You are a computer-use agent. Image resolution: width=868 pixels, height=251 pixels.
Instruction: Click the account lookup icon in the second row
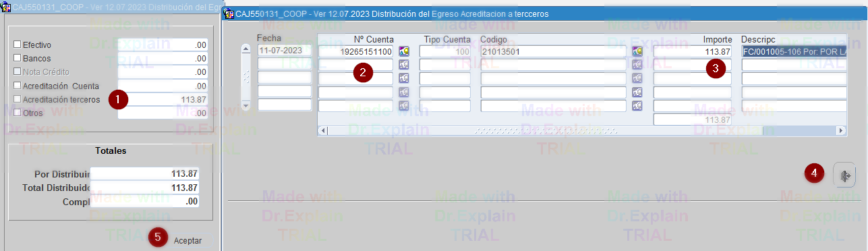point(404,65)
